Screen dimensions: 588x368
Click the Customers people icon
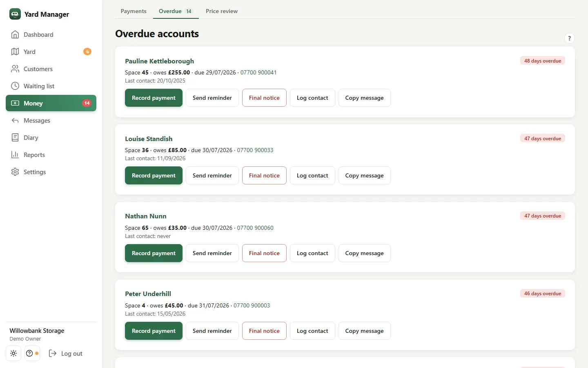point(15,69)
